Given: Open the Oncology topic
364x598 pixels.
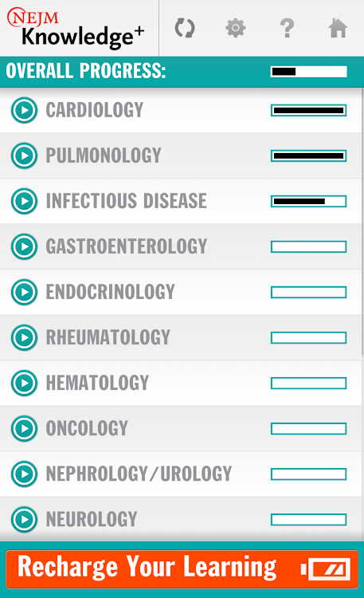Looking at the screenshot, I should [181, 429].
